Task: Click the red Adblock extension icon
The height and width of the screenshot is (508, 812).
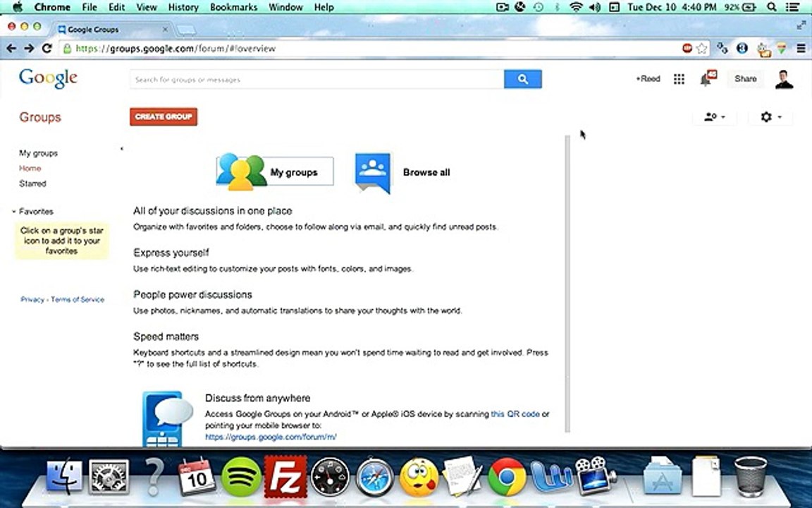Action: pos(687,48)
